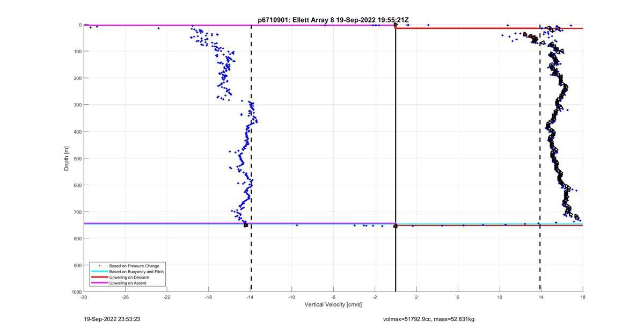Click the depth tick label '200'
The height and width of the screenshot is (328, 644).
coord(77,78)
